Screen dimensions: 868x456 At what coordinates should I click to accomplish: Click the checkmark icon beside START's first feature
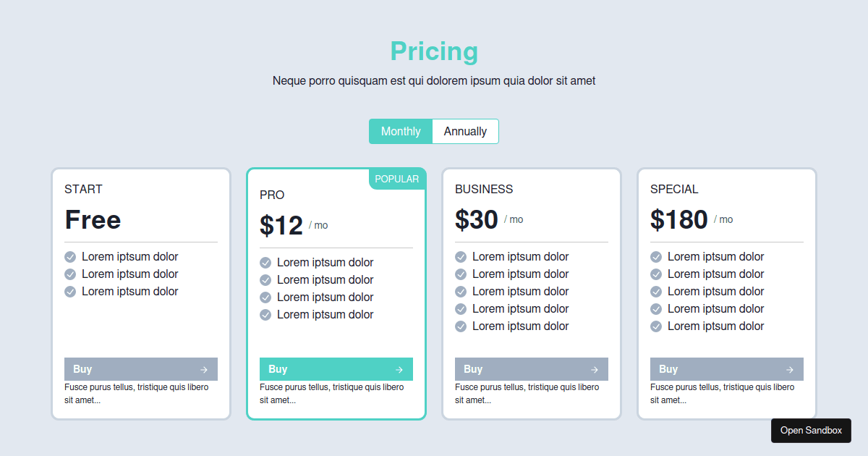(70, 256)
